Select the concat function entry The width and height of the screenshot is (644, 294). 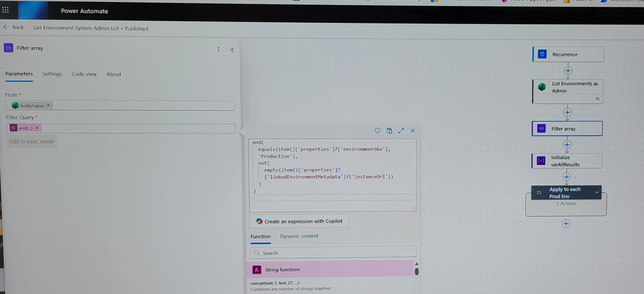point(330,286)
